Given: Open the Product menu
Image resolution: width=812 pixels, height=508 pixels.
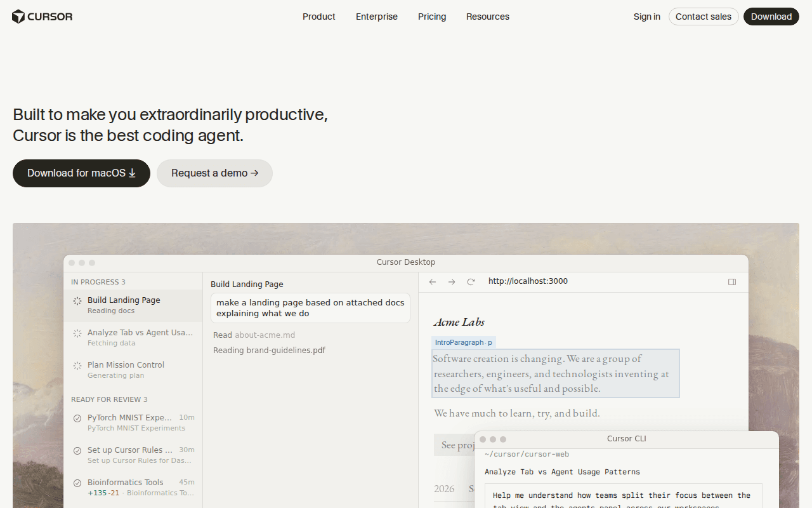Looking at the screenshot, I should coord(319,17).
